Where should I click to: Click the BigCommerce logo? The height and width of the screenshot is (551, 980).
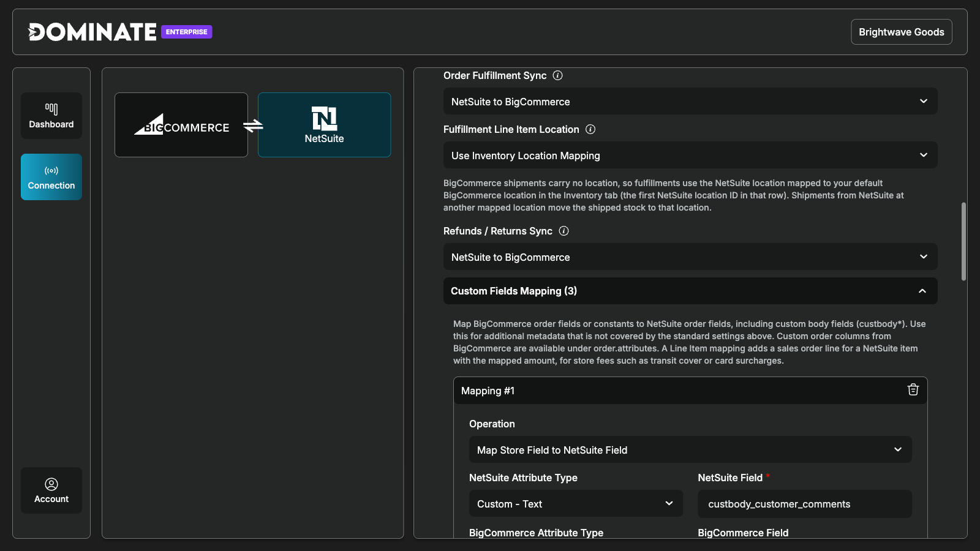(182, 124)
